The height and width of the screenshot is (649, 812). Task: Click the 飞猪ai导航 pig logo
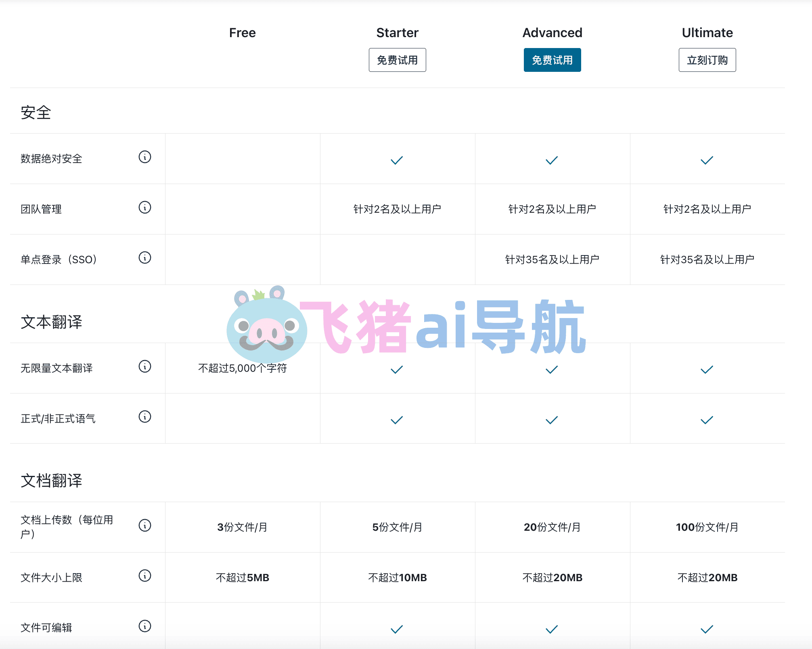pyautogui.click(x=267, y=324)
